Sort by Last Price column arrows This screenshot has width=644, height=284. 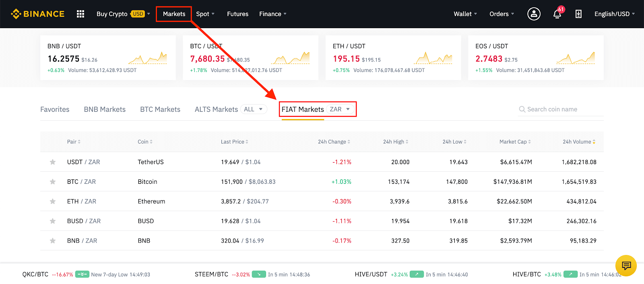click(247, 142)
